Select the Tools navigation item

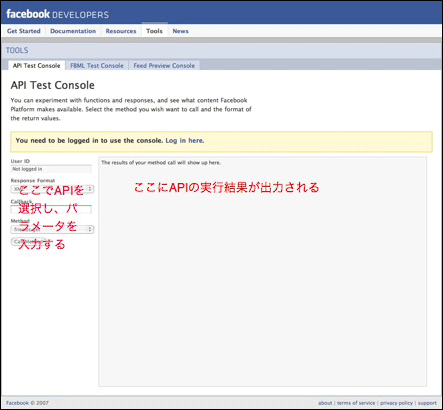tap(154, 31)
